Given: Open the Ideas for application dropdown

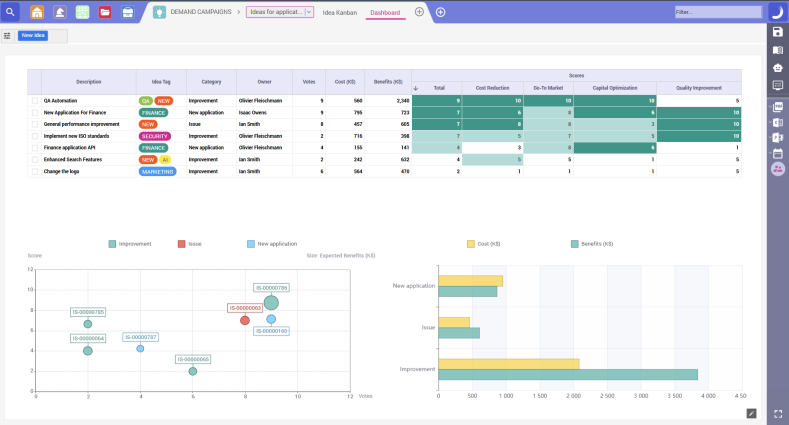Looking at the screenshot, I should [x=308, y=12].
